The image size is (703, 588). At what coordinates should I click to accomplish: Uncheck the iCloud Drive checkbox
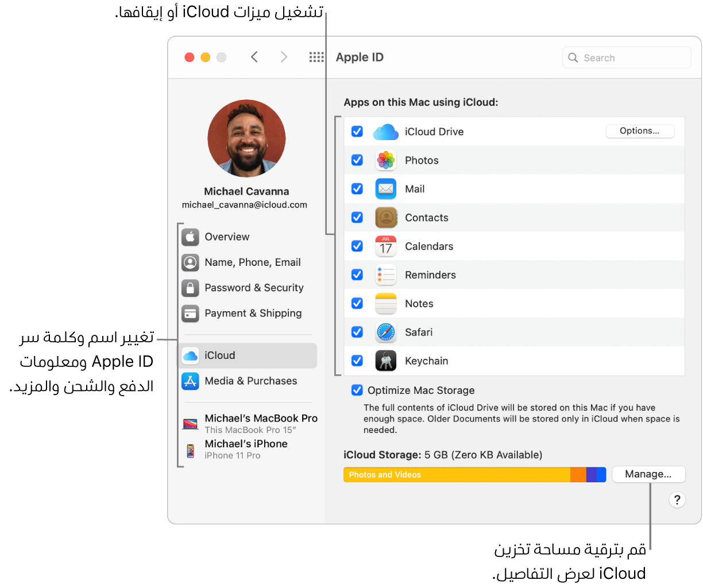tap(357, 131)
